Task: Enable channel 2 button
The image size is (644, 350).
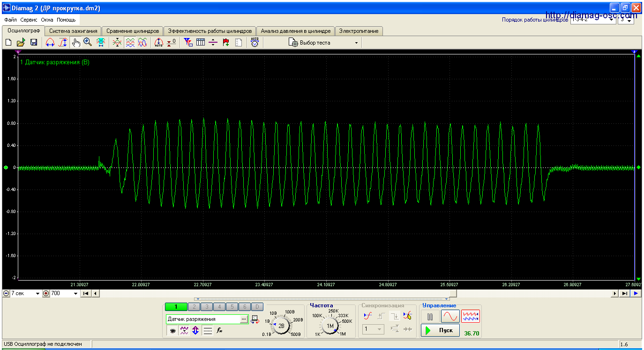Action: [x=194, y=307]
